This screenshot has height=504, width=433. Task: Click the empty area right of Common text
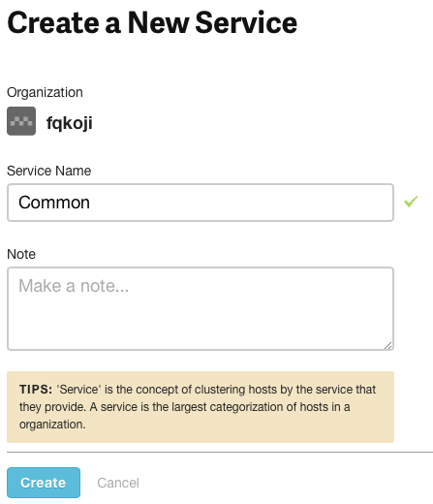(x=239, y=203)
